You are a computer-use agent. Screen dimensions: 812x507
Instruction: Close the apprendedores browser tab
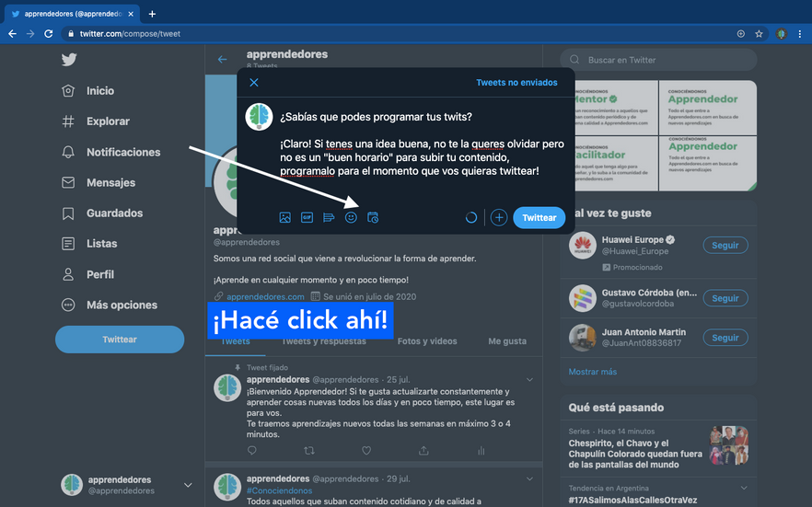[x=131, y=14]
